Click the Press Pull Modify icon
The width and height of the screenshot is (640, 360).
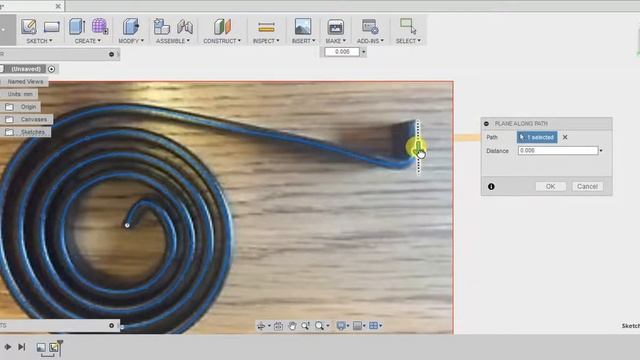point(131,27)
